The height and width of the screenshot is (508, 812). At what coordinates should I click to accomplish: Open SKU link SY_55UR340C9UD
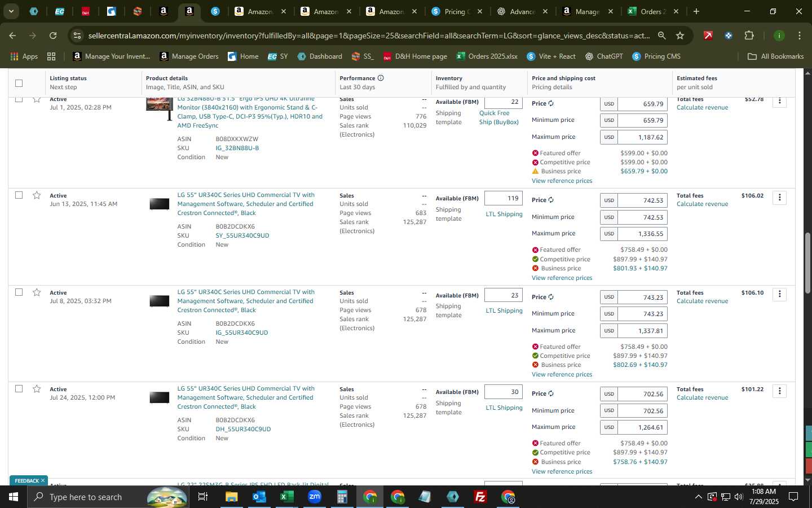click(x=242, y=235)
